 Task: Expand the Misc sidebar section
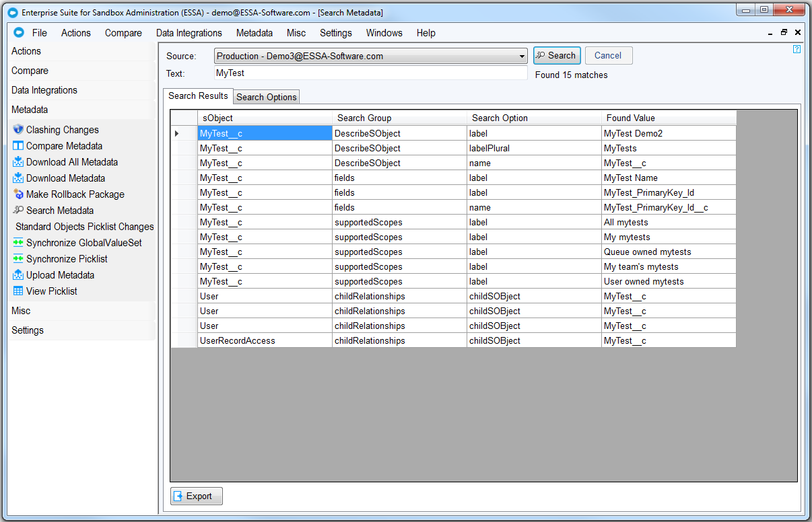[81, 311]
